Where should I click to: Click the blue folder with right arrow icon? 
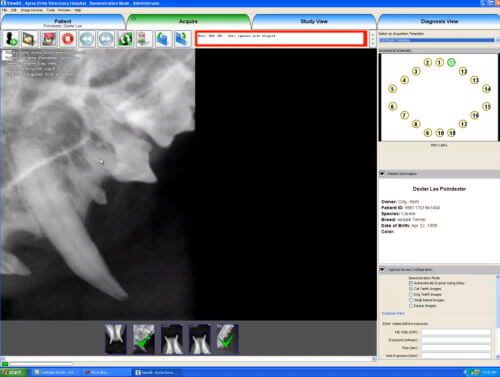tap(182, 39)
